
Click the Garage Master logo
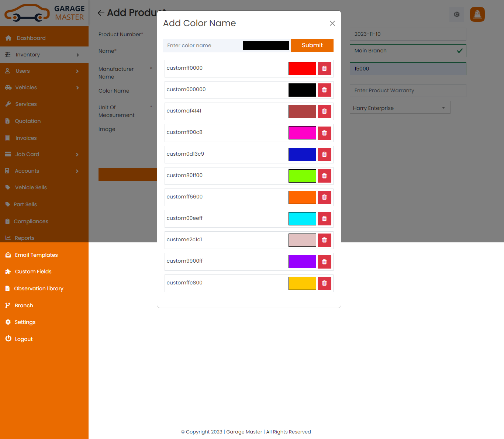pyautogui.click(x=44, y=13)
